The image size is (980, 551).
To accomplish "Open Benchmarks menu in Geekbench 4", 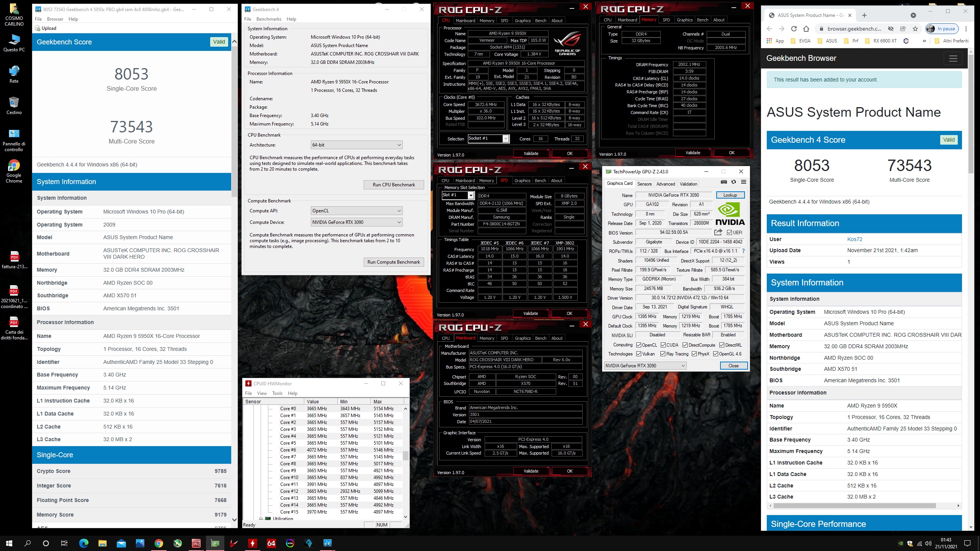I will coord(269,19).
